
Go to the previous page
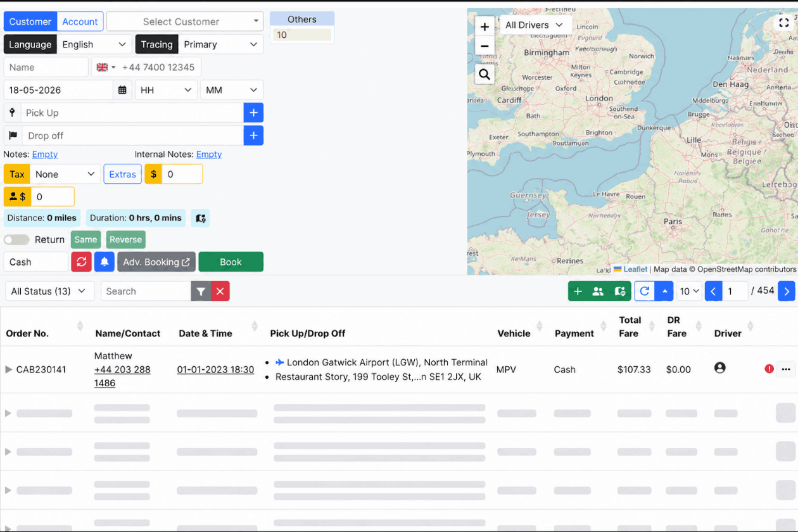pos(714,291)
